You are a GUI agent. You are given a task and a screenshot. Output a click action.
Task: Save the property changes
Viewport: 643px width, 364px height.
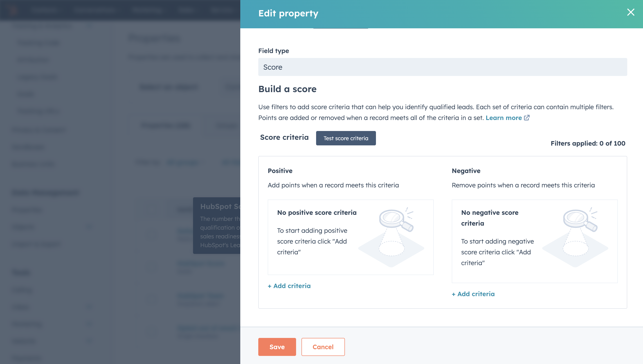277,347
